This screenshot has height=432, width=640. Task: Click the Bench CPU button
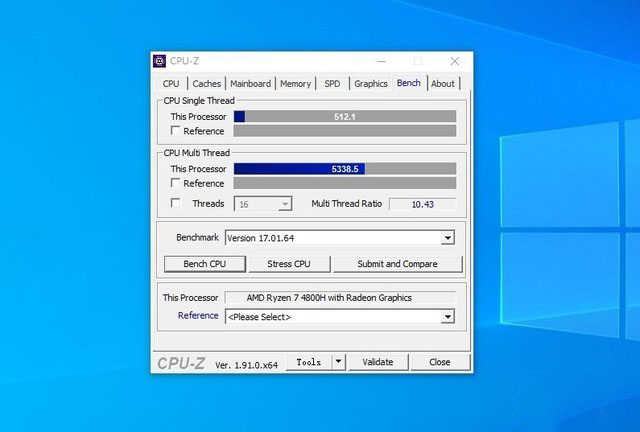tap(205, 264)
